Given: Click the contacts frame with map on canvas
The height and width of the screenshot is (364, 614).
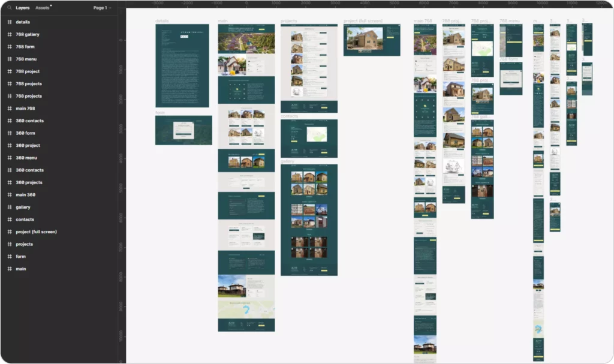Looking at the screenshot, I should tap(309, 139).
